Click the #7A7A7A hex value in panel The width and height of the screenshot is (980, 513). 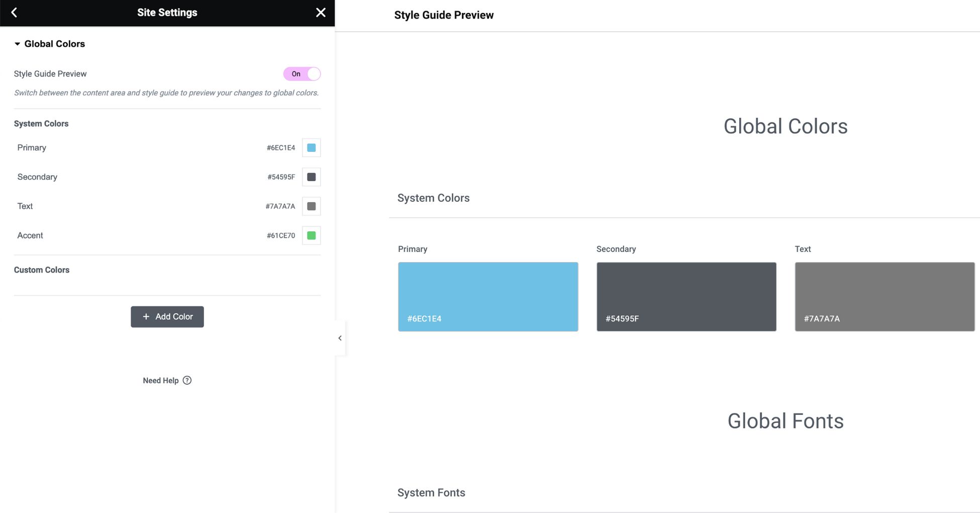point(280,206)
